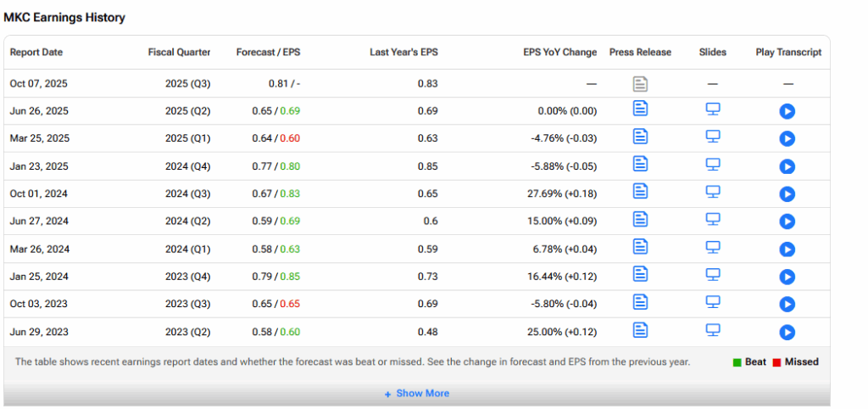Play transcript for Jun 29, 2023 earnings
868x409 pixels.
(x=787, y=332)
